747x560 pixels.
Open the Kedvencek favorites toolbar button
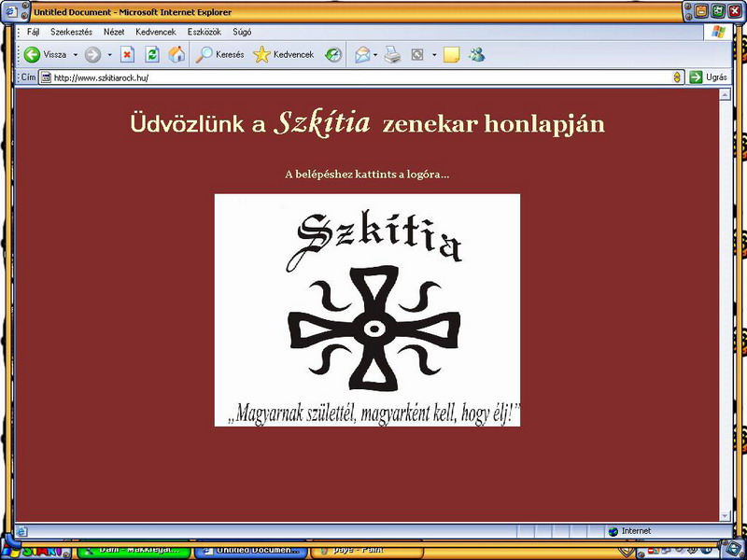point(284,55)
